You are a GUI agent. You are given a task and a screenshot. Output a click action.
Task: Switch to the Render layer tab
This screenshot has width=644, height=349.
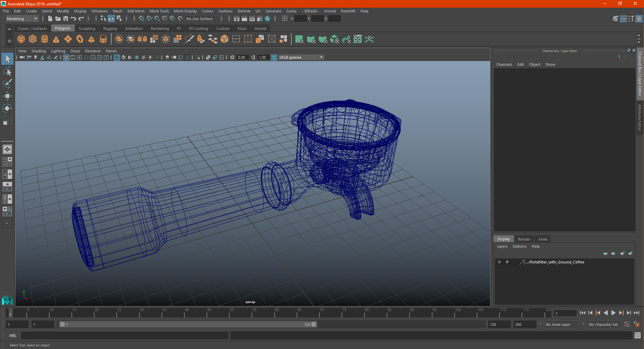pyautogui.click(x=524, y=239)
